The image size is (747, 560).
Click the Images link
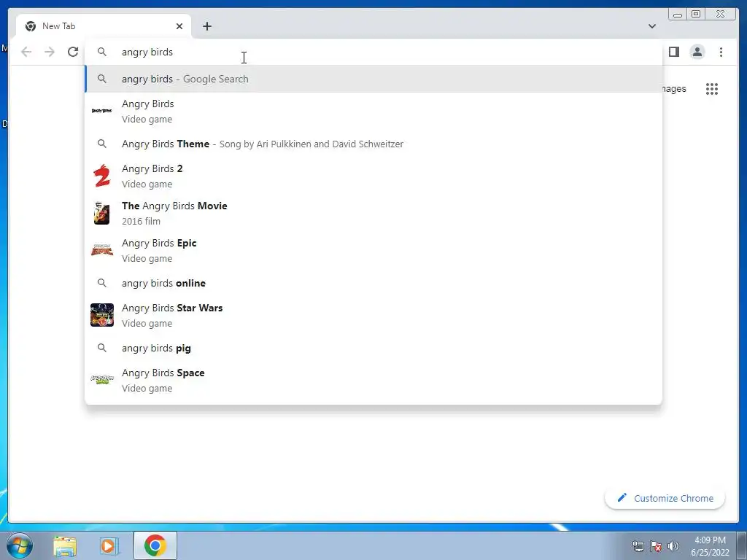click(674, 89)
